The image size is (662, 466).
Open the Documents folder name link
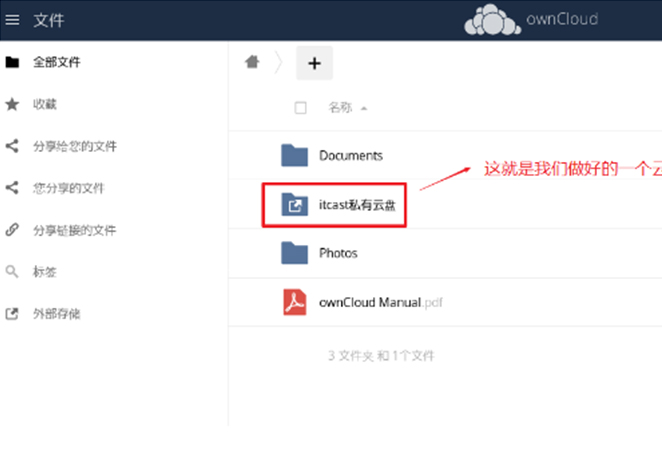pyautogui.click(x=351, y=156)
